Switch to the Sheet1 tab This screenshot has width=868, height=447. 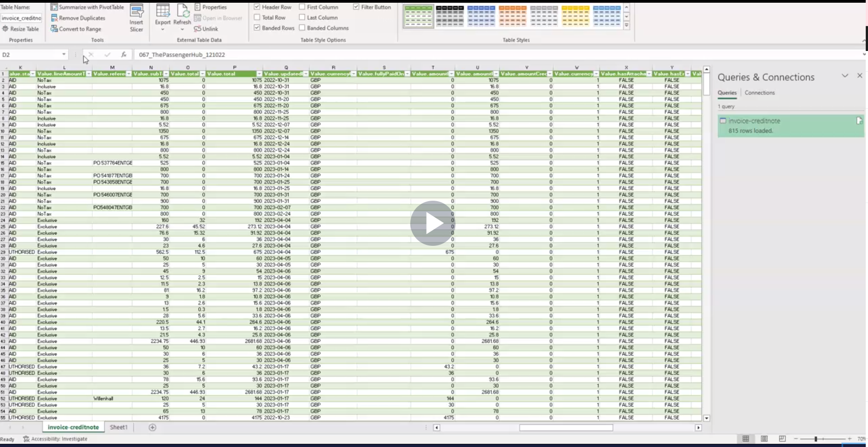[119, 427]
